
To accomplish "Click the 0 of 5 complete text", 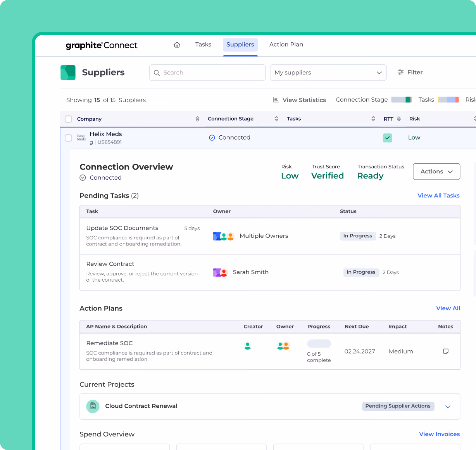I will click(x=319, y=357).
